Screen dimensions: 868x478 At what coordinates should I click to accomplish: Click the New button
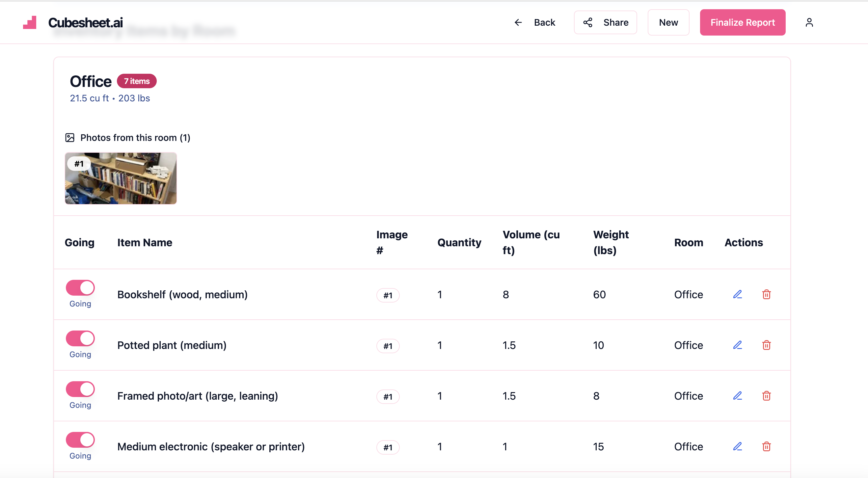point(668,22)
